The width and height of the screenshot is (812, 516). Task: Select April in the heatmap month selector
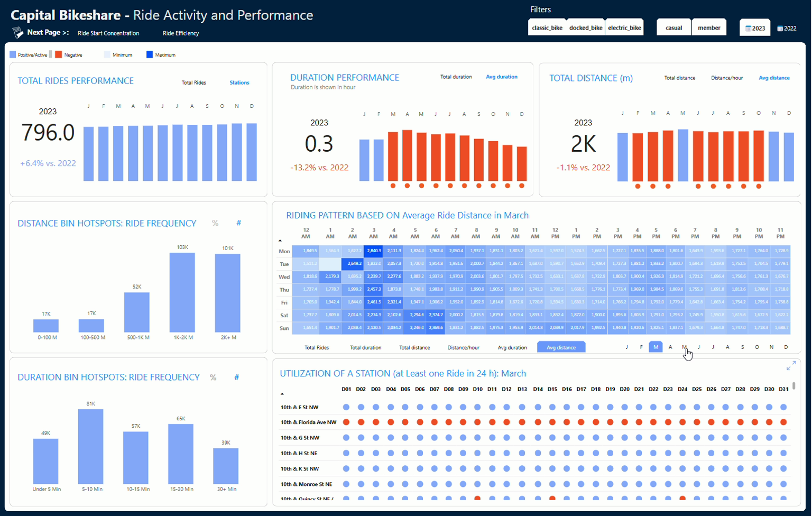coord(670,347)
